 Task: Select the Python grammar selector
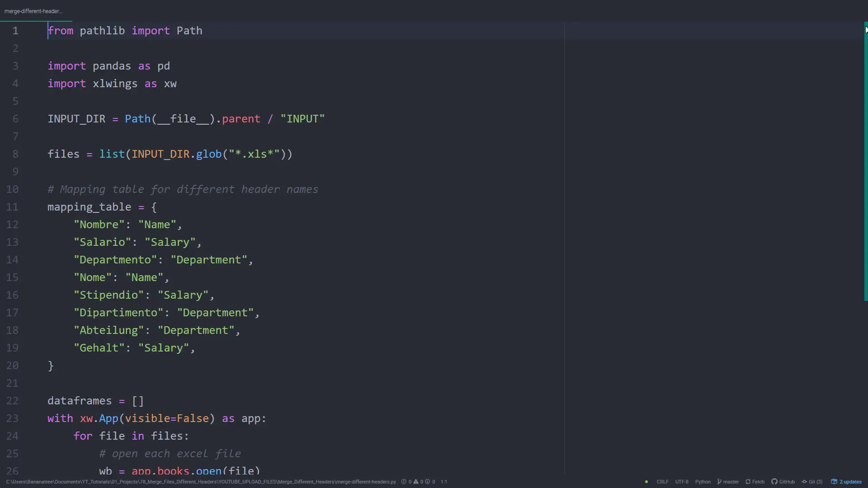(703, 482)
